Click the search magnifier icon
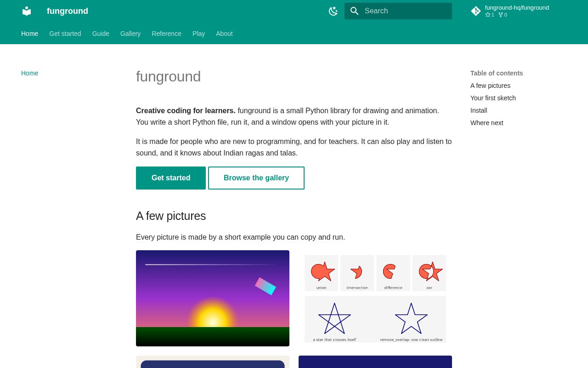Screen dimensions: 588x368 point(355,11)
